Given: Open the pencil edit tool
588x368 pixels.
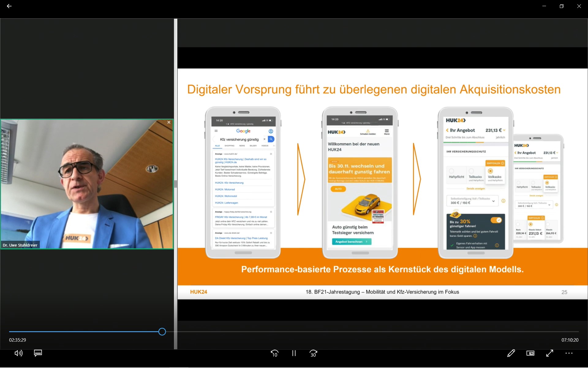Looking at the screenshot, I should 511,353.
